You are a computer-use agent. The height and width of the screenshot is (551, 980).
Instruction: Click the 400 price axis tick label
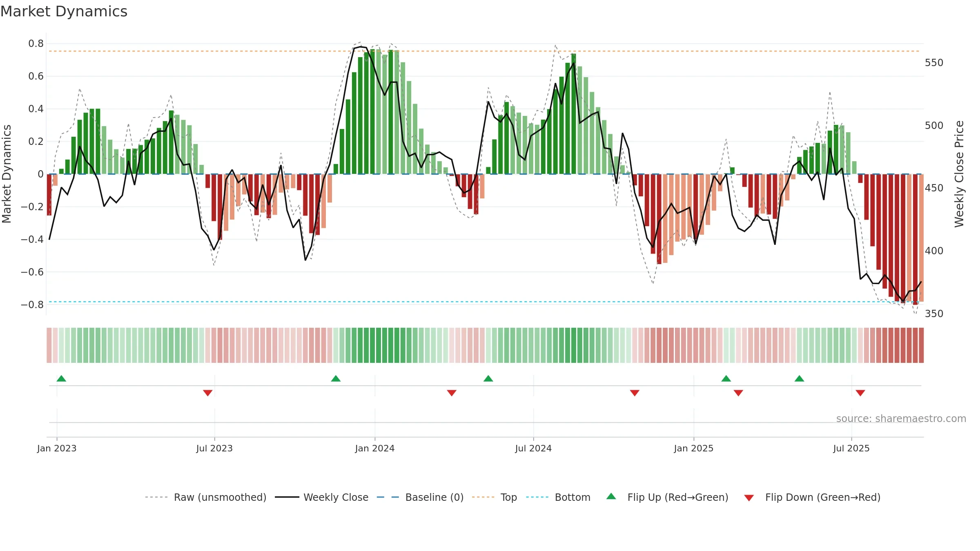coord(934,251)
